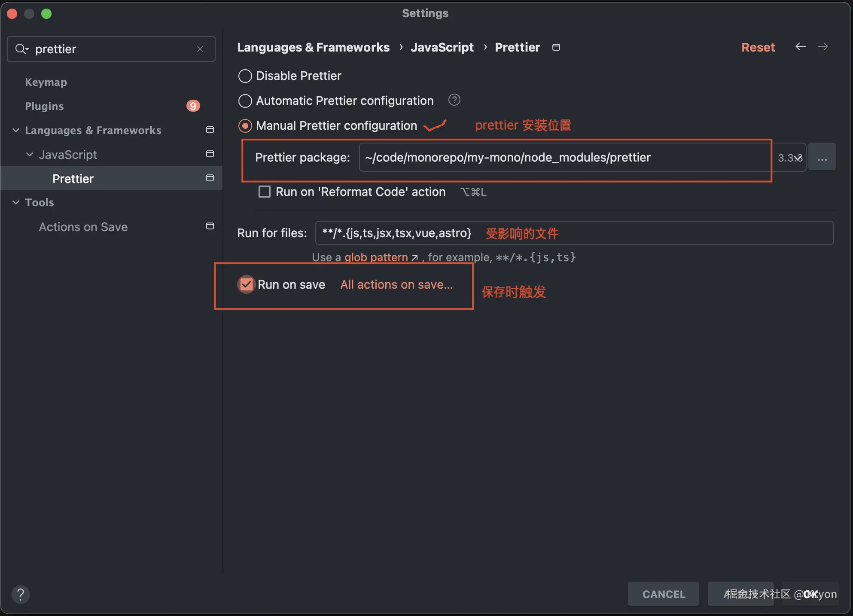Browse for Prettier package with ellipsis button
Viewport: 853px width, 616px height.
822,157
